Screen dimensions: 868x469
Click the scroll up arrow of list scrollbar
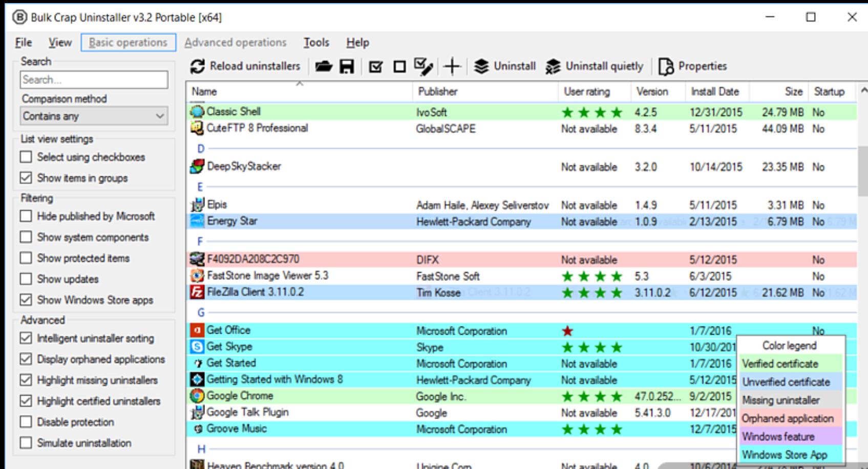coord(863,90)
